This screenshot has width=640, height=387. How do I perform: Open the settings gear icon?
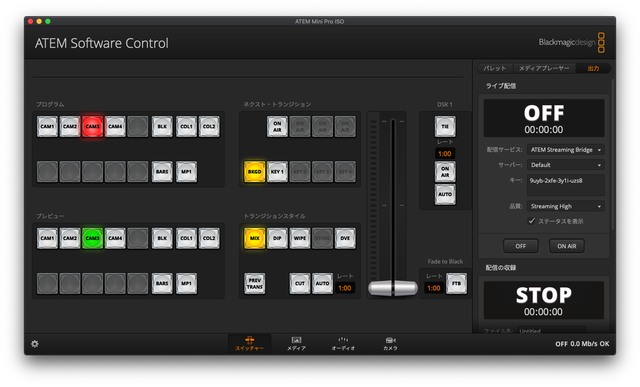click(x=35, y=344)
